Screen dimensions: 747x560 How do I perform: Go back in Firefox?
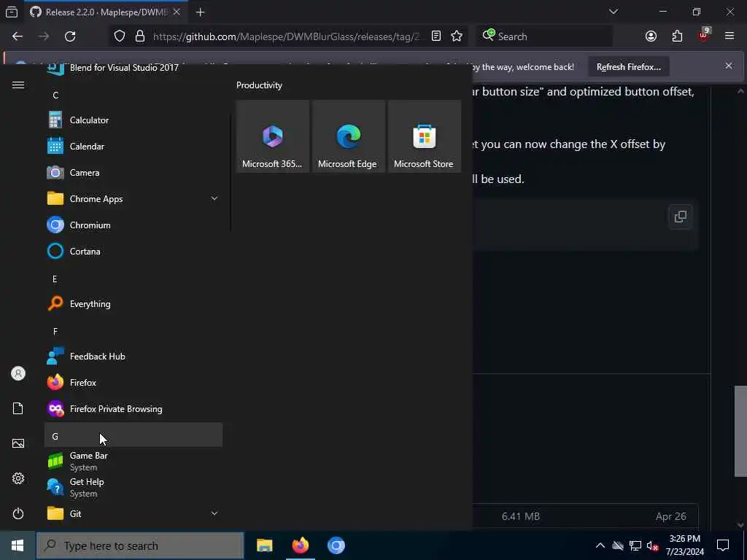point(18,36)
